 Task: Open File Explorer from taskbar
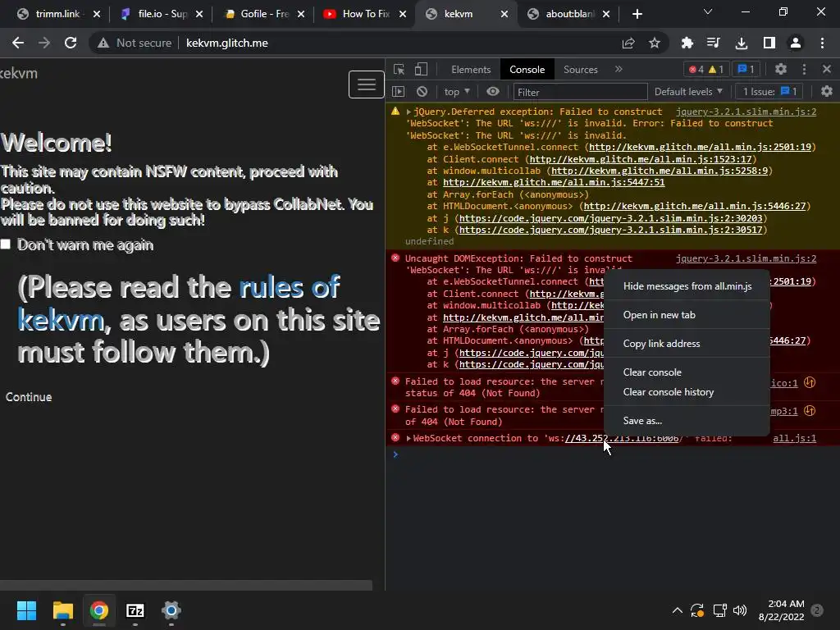(62, 610)
